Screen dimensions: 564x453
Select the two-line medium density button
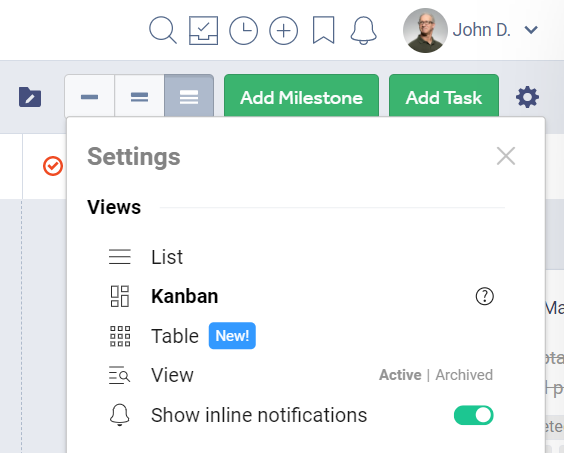pos(140,96)
